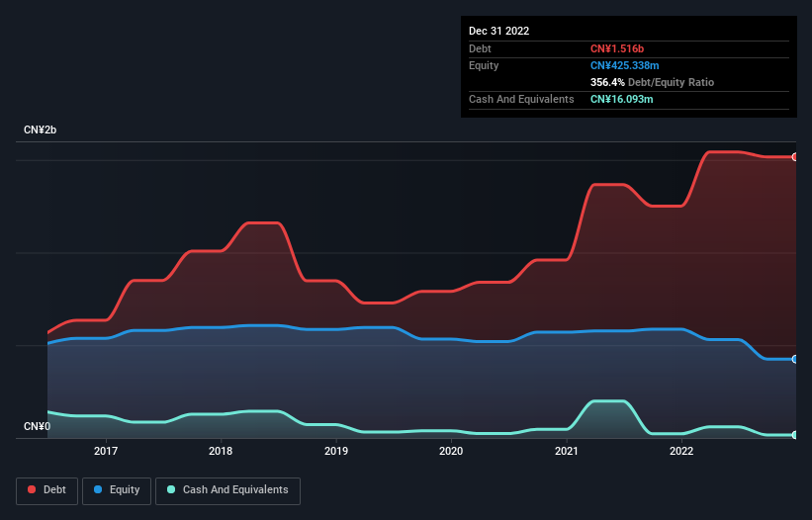Click the Dec 31 2022 tooltip date
The width and height of the screenshot is (812, 520).
(x=498, y=31)
